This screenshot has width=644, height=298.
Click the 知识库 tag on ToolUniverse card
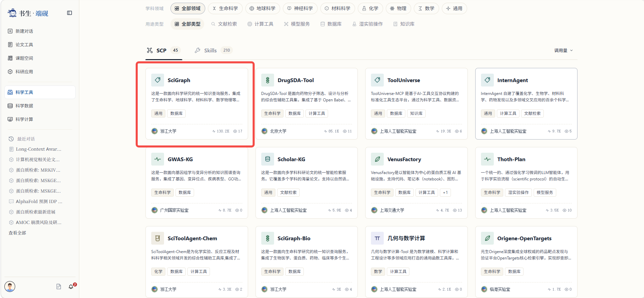point(416,114)
